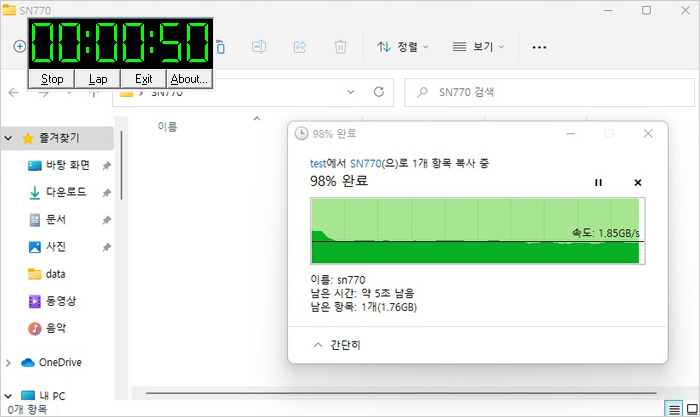700x417 pixels.
Task: Collapse the 즐겨찾기 tree section
Action: [x=8, y=138]
